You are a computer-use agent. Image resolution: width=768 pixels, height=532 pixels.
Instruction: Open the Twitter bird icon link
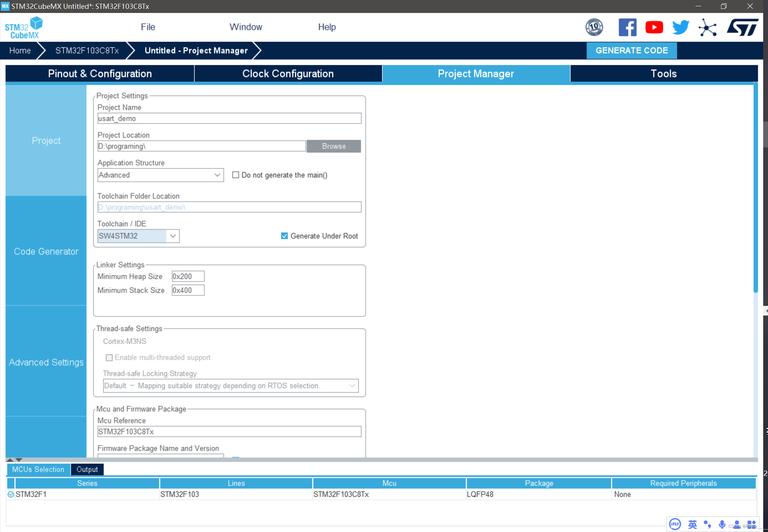click(x=681, y=27)
